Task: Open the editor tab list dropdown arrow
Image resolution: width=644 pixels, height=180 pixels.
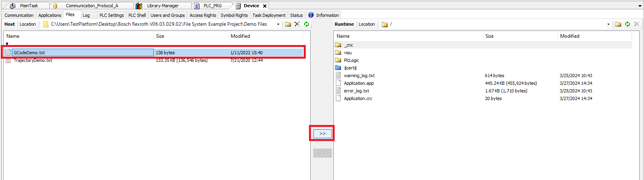Action: pos(640,6)
